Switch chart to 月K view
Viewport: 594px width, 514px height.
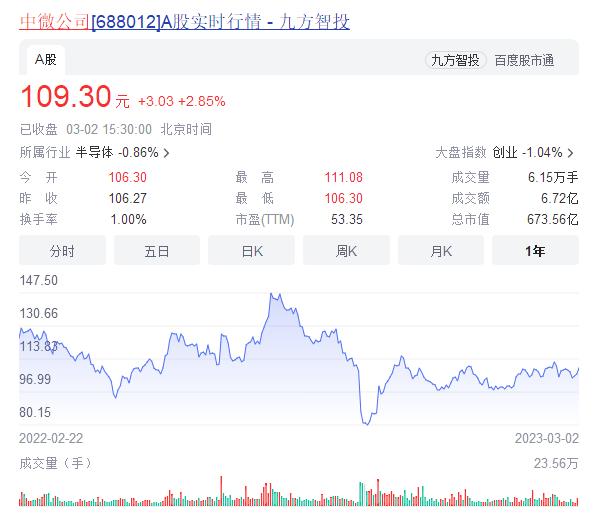[x=441, y=251]
